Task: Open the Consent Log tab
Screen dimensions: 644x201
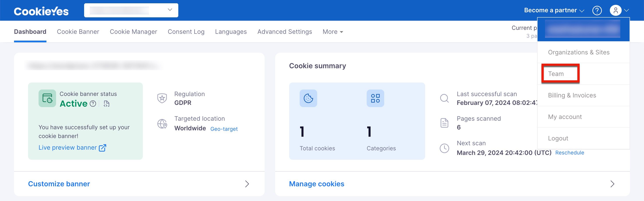Action: (x=186, y=32)
